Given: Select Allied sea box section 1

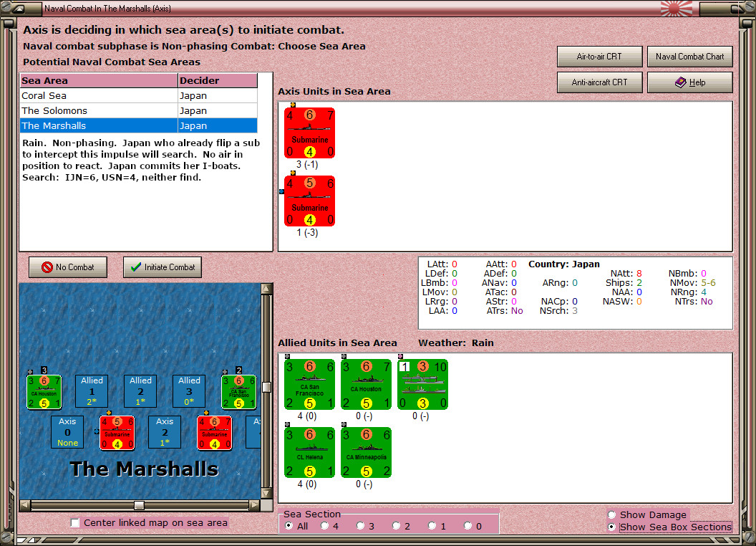Looking at the screenshot, I should (92, 391).
